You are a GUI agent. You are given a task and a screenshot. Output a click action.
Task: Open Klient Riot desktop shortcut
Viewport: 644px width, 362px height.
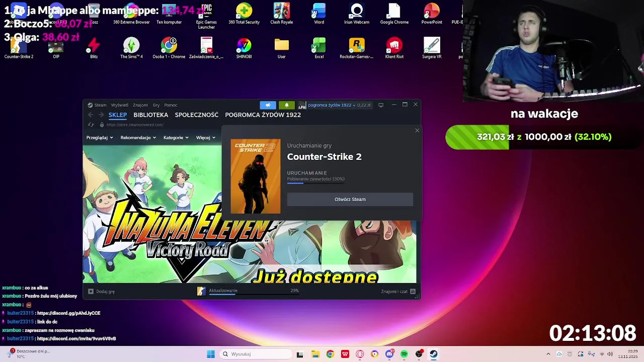tap(394, 48)
